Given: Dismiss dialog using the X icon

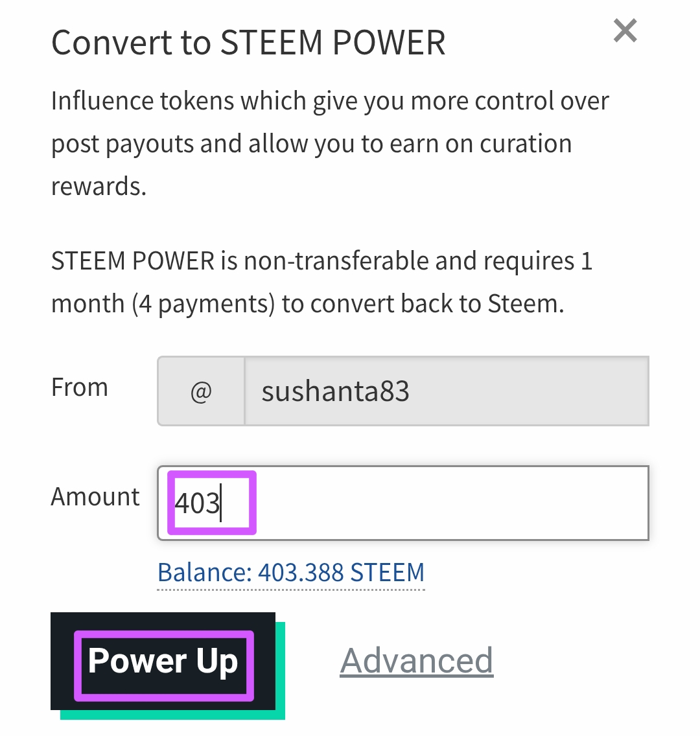Looking at the screenshot, I should coord(625,30).
